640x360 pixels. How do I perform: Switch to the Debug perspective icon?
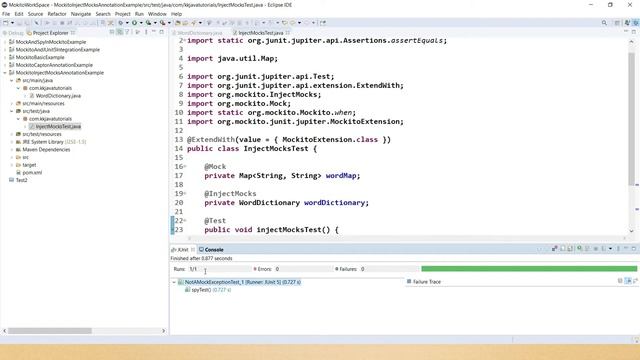(x=636, y=23)
